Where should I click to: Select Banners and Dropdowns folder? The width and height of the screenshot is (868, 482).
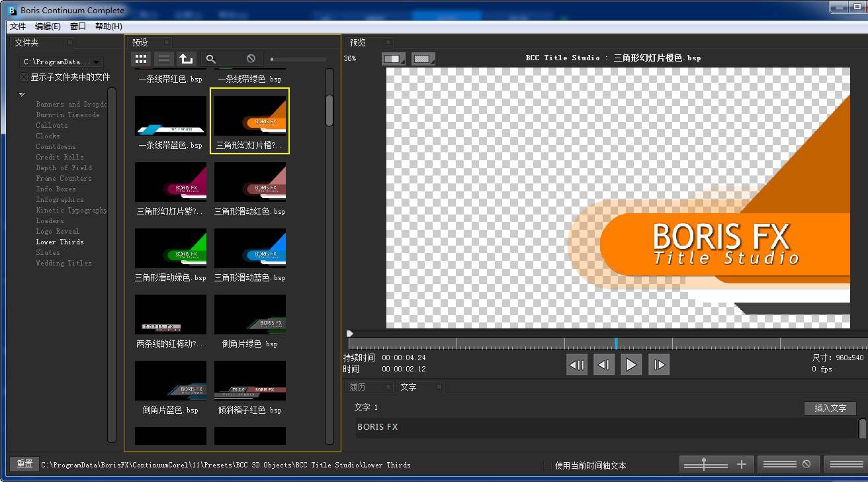tap(71, 104)
